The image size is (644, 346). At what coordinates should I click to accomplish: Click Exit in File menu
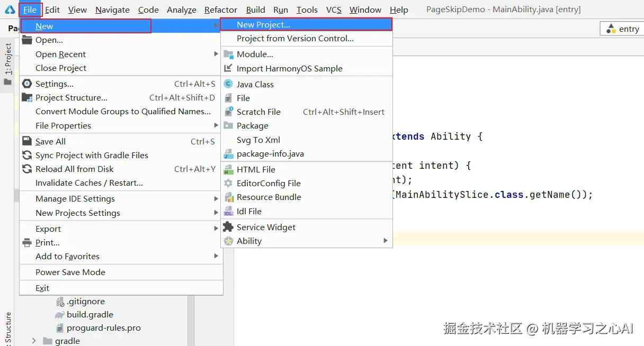(121, 288)
